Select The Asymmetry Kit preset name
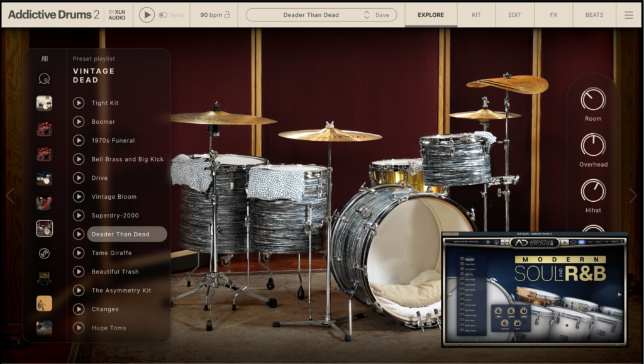Screen dimensions: 644x364 (x=121, y=290)
